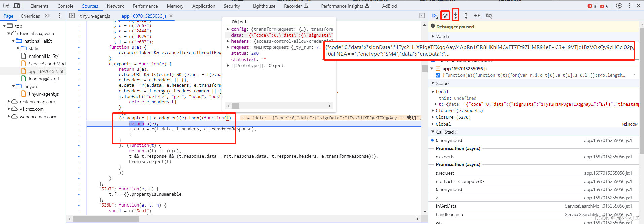The width and height of the screenshot is (644, 224).
Task: Switch to tinyun-agent.js editor tab
Action: pos(95,16)
